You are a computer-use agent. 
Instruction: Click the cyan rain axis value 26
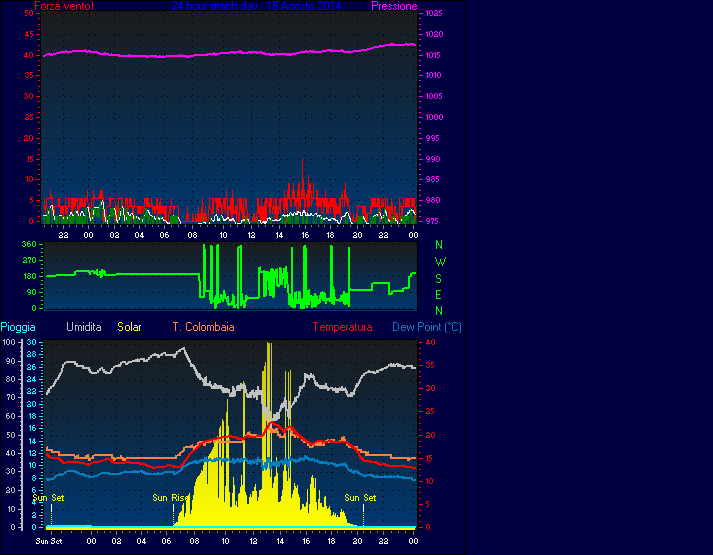[32, 367]
